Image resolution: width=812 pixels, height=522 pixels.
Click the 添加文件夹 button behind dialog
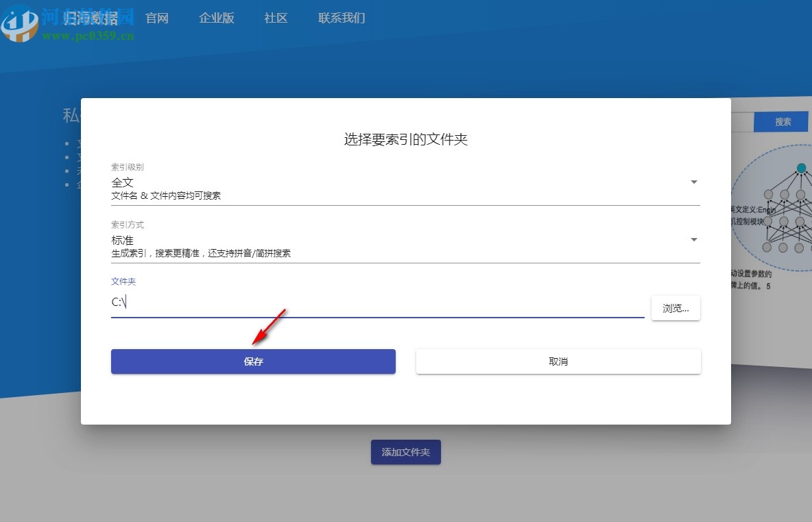click(406, 452)
